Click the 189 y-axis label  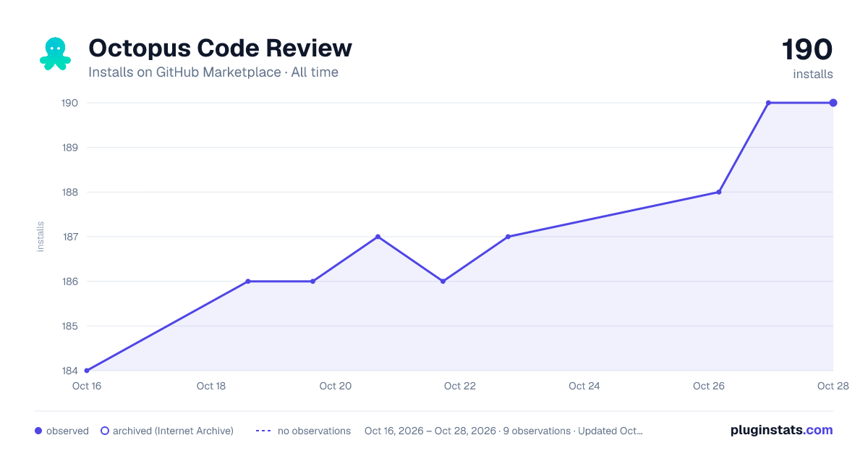tap(69, 148)
